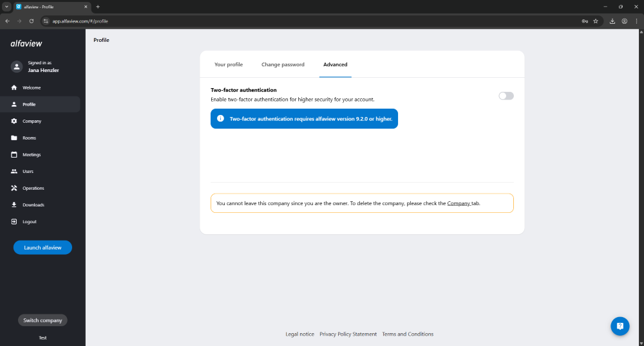The height and width of the screenshot is (346, 644).
Task: Open the Legal notice footer link
Action: point(299,334)
